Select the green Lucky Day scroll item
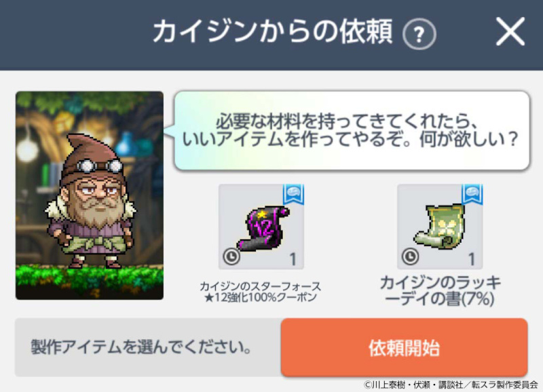Screen dimensions: 543x392 click(440, 227)
